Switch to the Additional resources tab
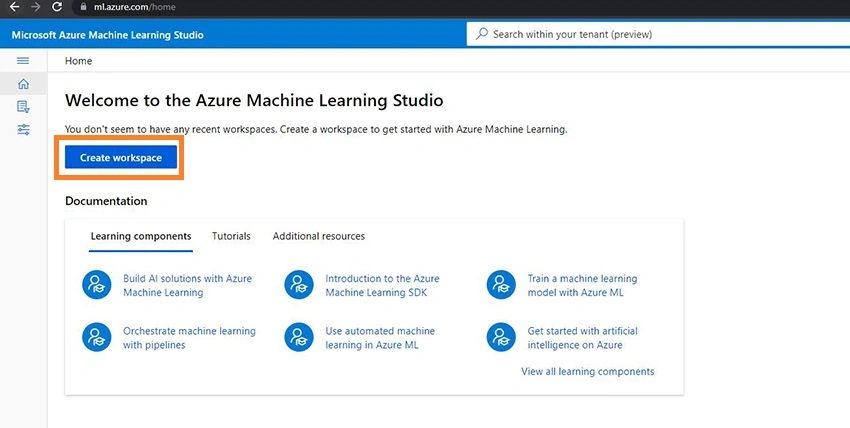 [319, 236]
